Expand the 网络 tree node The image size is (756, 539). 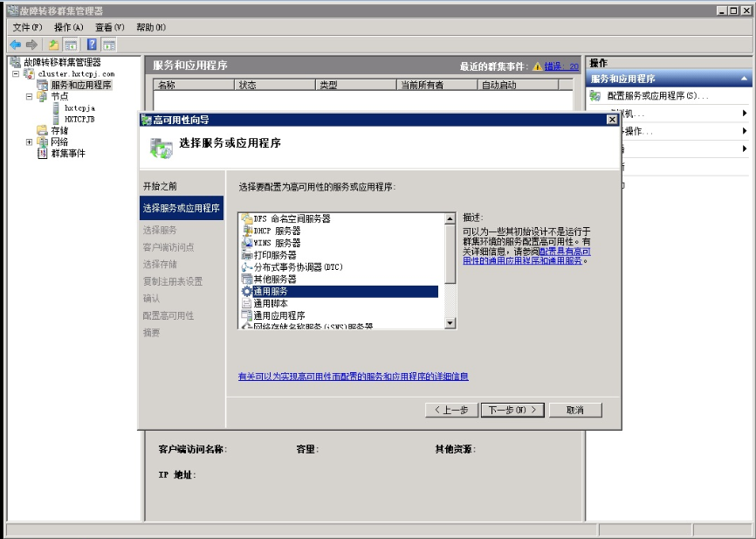pos(29,142)
